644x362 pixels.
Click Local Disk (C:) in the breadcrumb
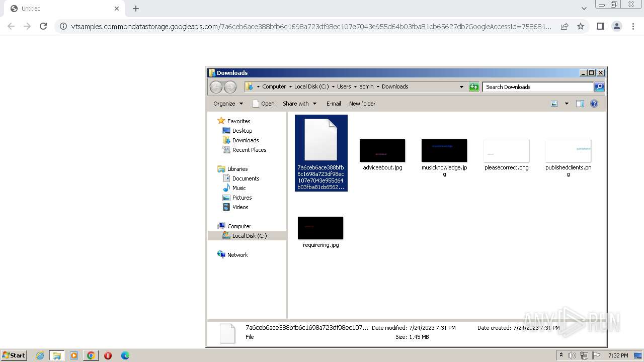(x=311, y=86)
